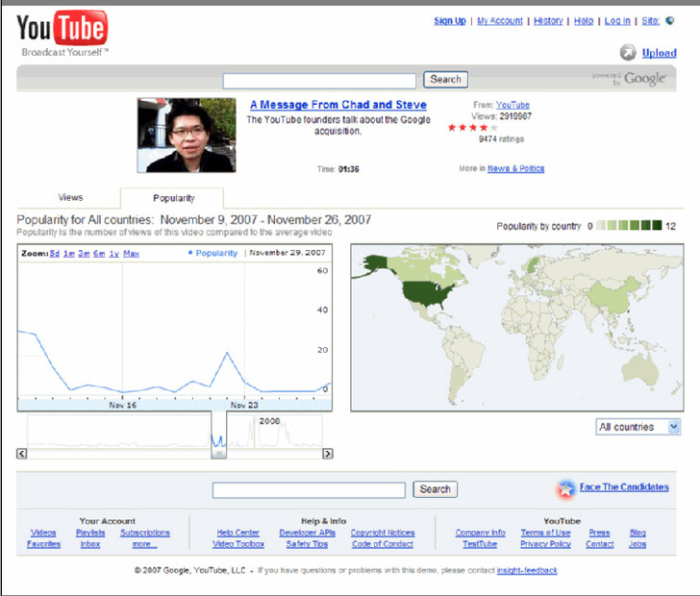The height and width of the screenshot is (596, 700).
Task: Open News & Politics category link
Action: pyautogui.click(x=515, y=168)
